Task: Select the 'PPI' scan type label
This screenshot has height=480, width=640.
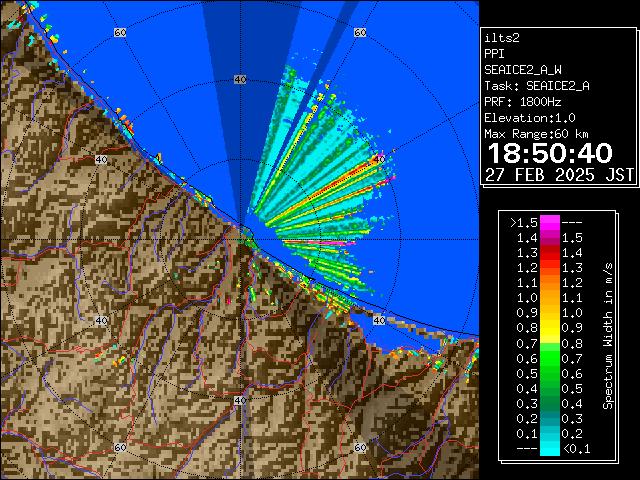Action: coord(494,54)
